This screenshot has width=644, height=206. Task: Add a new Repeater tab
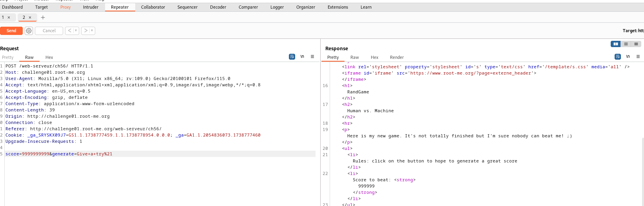tap(43, 18)
